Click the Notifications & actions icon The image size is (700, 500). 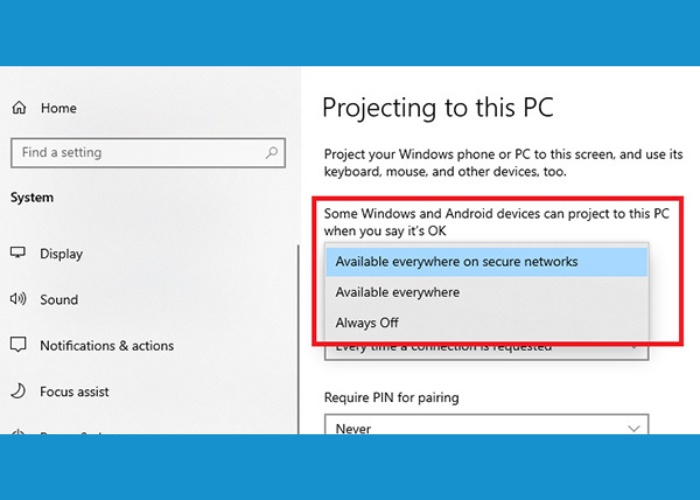[x=18, y=346]
